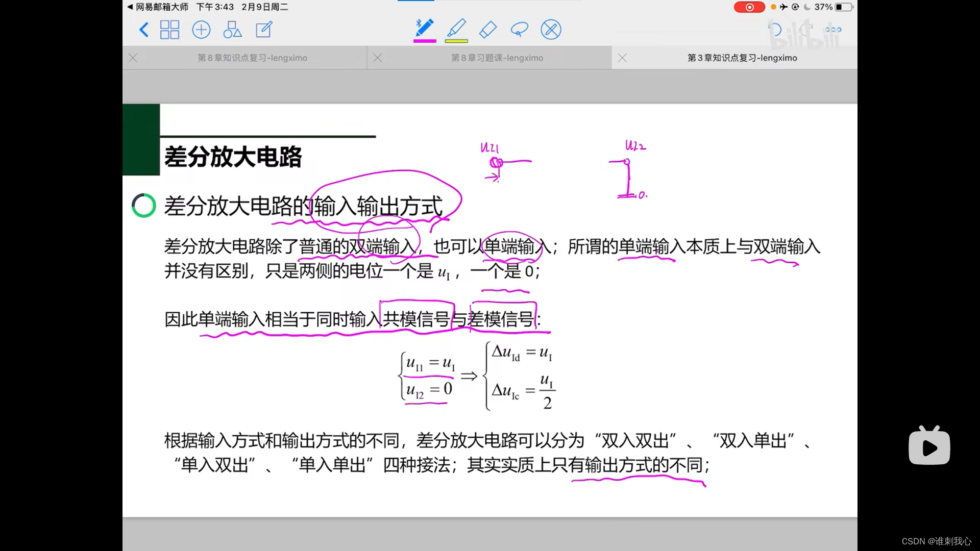Select the eraser tool
Screen dimensions: 980x551
pos(488,30)
